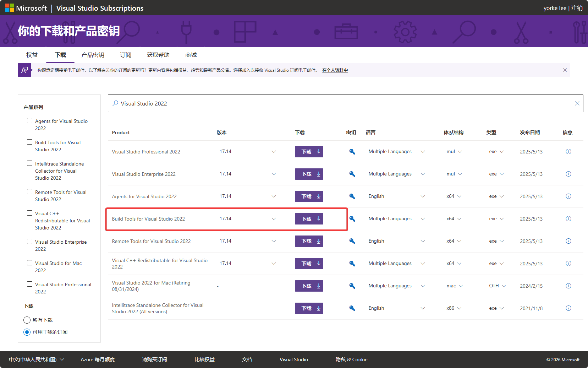This screenshot has height=368, width=588.
Task: Select the 可用于我的订阅 radio button
Action: coord(27,332)
